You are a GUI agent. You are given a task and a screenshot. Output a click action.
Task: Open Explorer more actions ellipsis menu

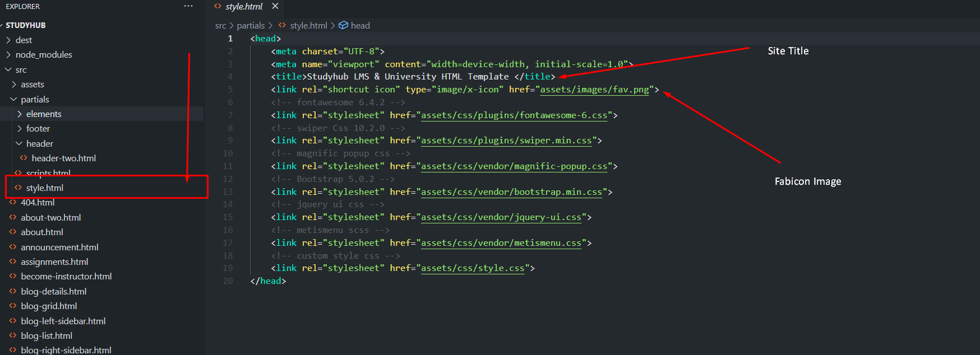(x=188, y=6)
